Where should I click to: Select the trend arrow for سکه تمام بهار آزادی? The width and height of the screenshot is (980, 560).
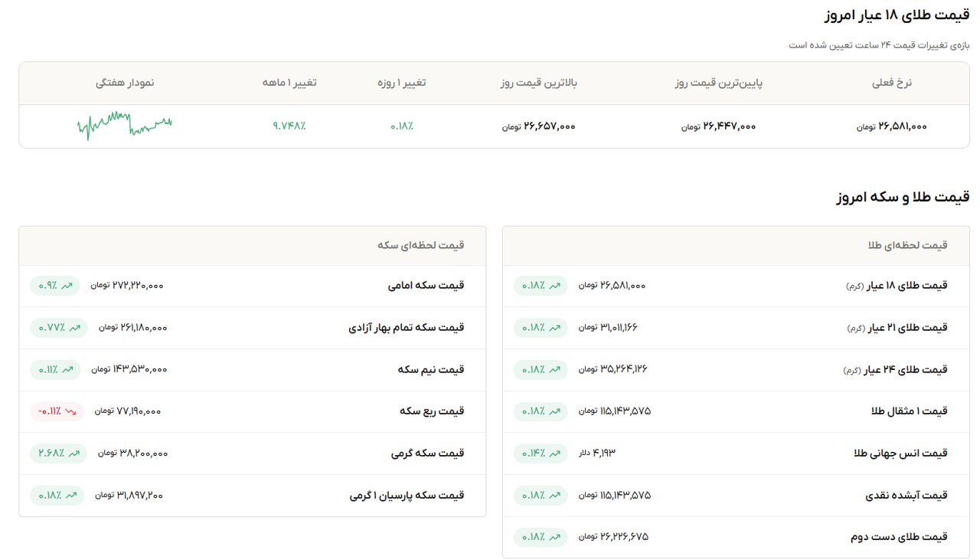tap(74, 328)
